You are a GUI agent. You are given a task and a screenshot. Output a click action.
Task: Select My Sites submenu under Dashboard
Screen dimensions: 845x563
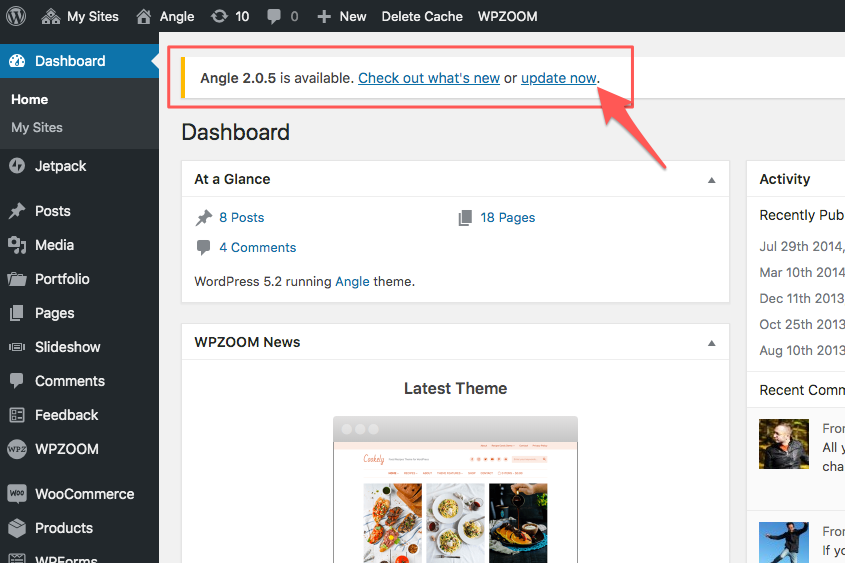click(37, 128)
